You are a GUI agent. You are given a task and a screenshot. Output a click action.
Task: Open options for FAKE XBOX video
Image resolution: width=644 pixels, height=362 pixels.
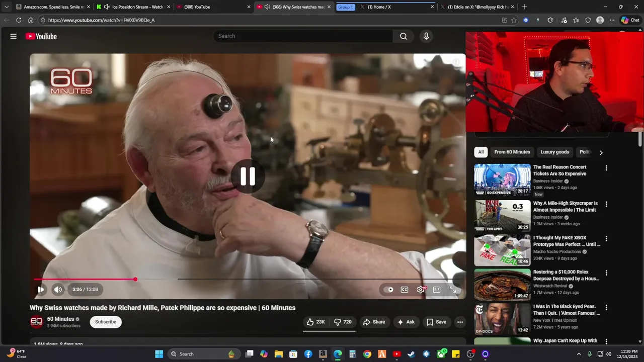pos(606,239)
